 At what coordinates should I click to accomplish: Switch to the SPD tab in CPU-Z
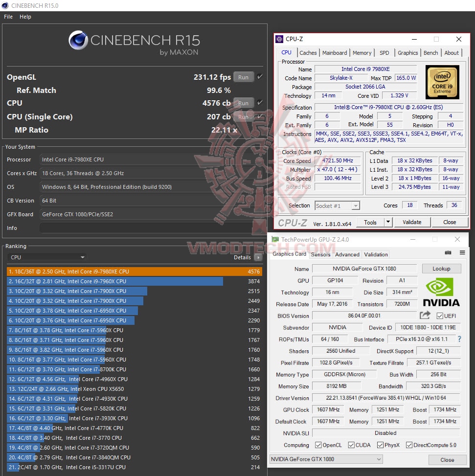pyautogui.click(x=384, y=53)
